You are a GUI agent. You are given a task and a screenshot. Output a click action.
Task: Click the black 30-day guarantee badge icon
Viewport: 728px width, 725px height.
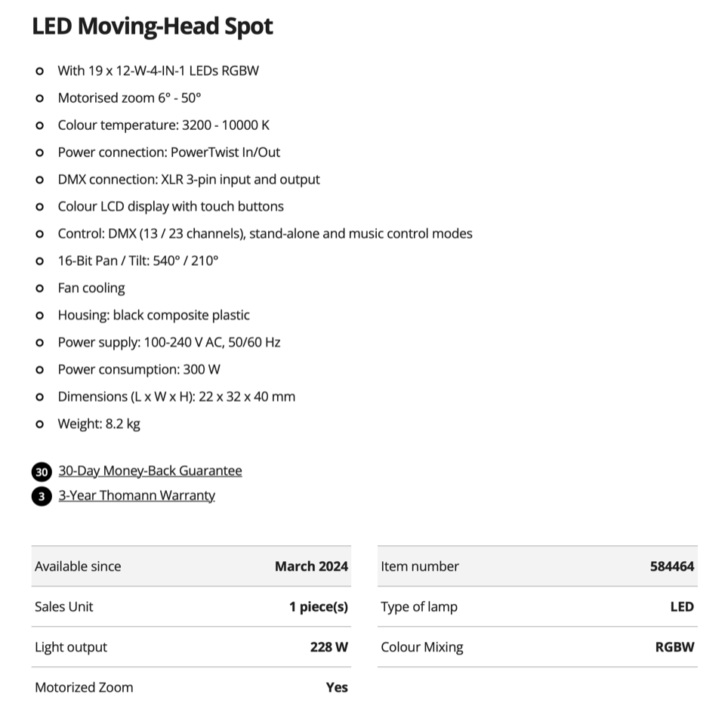(x=42, y=472)
